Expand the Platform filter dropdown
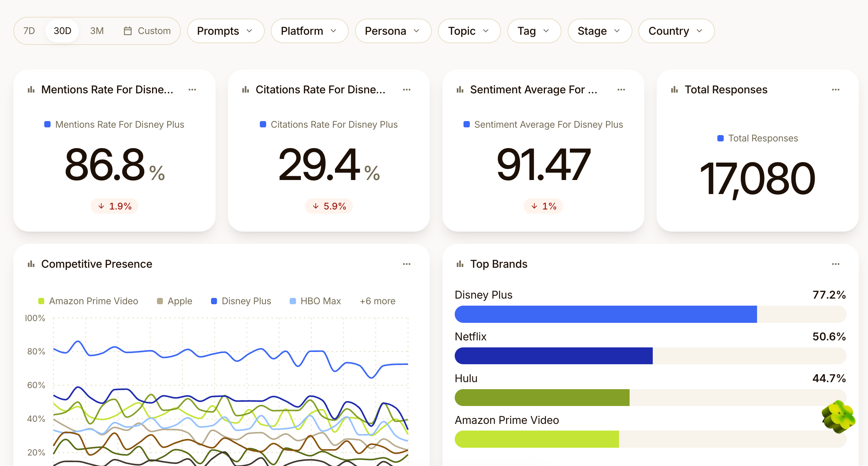The height and width of the screenshot is (466, 868). pos(309,31)
